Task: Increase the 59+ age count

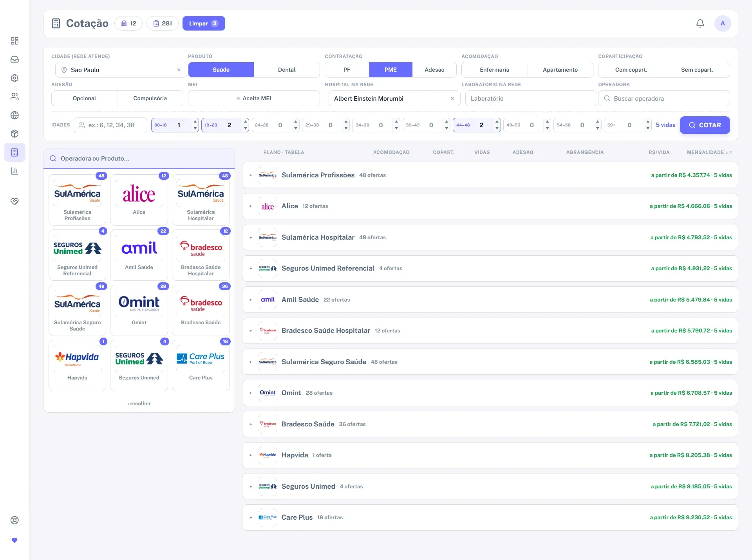Action: click(648, 122)
